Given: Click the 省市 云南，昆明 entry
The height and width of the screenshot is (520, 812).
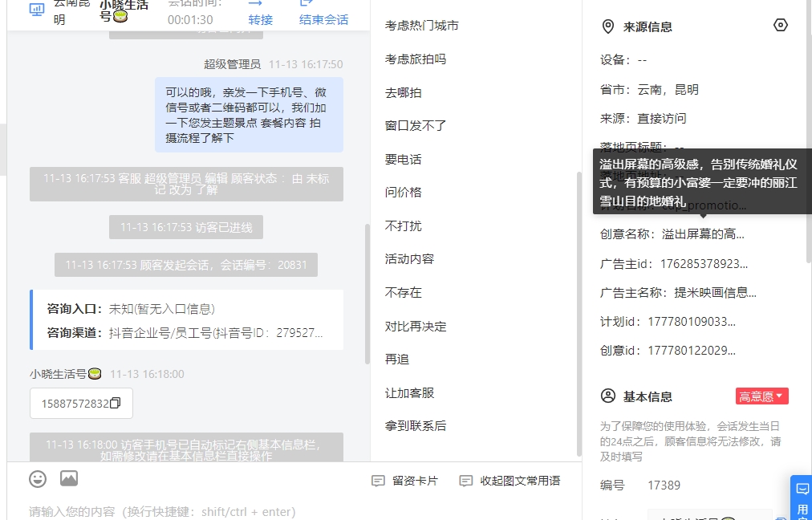Looking at the screenshot, I should pyautogui.click(x=649, y=90).
